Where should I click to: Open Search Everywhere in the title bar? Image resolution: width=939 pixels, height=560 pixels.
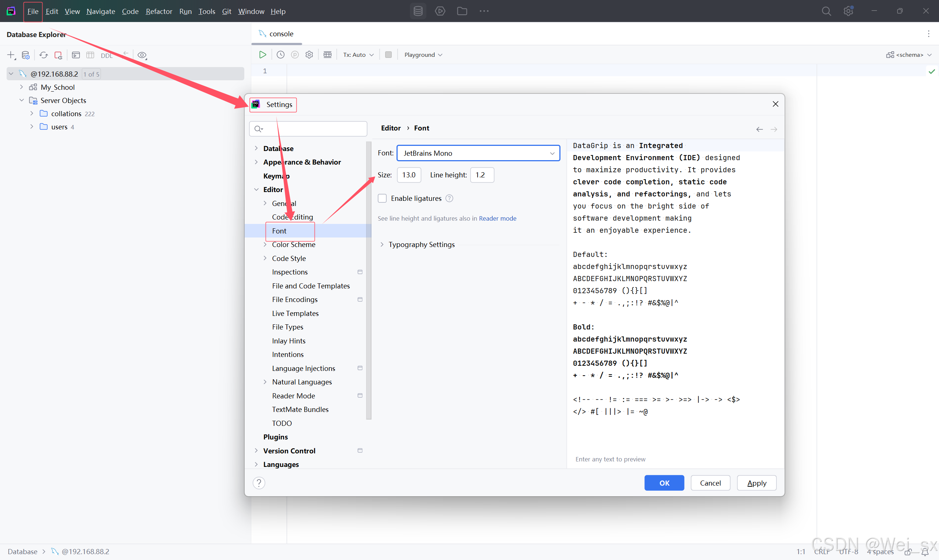pos(826,11)
